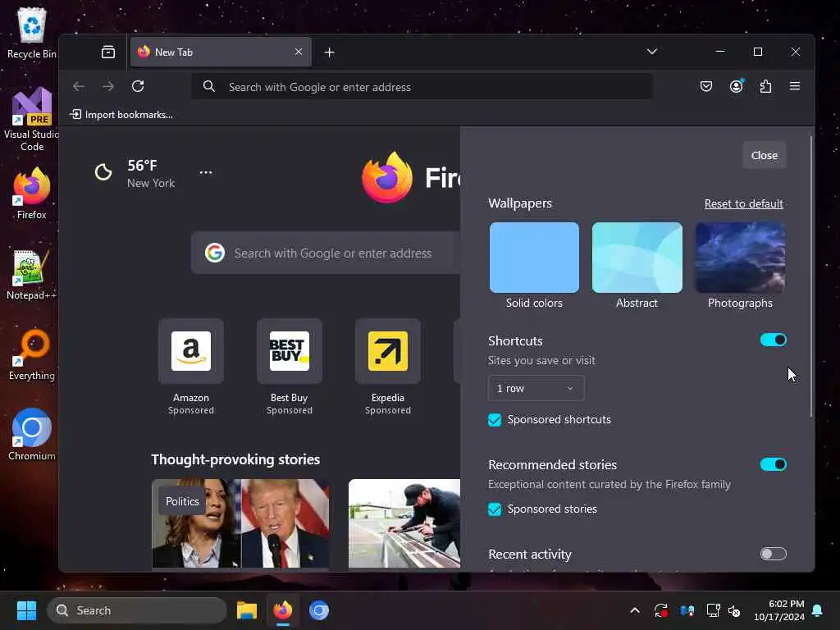Screen dimensions: 840x630
Task: Open the weather widget options menu
Action: (206, 172)
